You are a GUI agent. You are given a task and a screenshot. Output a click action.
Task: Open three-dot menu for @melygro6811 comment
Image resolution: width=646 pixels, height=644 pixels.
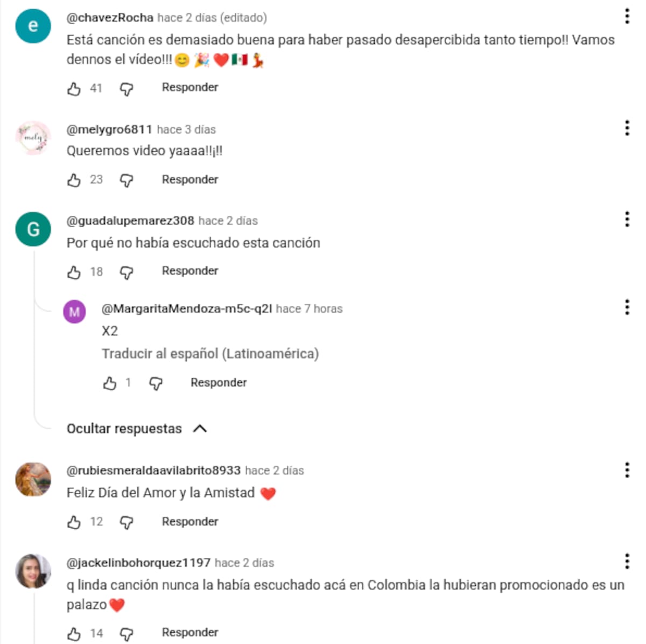click(x=627, y=128)
